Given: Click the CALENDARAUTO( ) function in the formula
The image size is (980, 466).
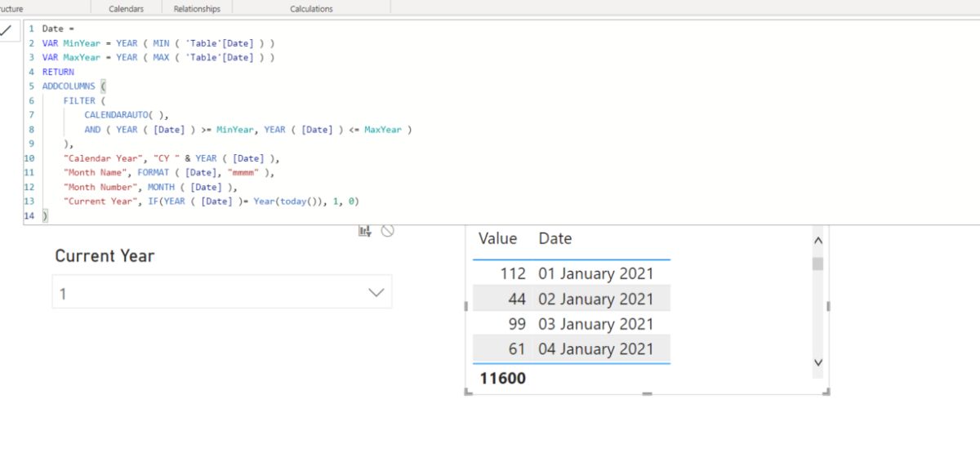Looking at the screenshot, I should [126, 115].
